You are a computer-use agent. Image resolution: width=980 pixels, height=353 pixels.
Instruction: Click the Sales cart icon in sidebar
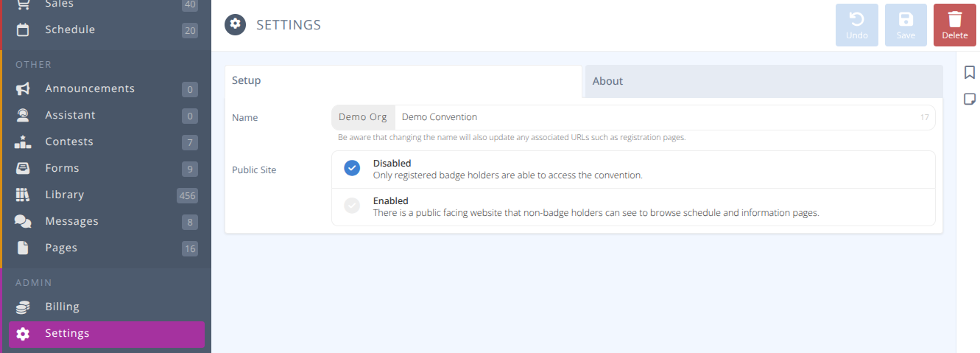(x=23, y=4)
